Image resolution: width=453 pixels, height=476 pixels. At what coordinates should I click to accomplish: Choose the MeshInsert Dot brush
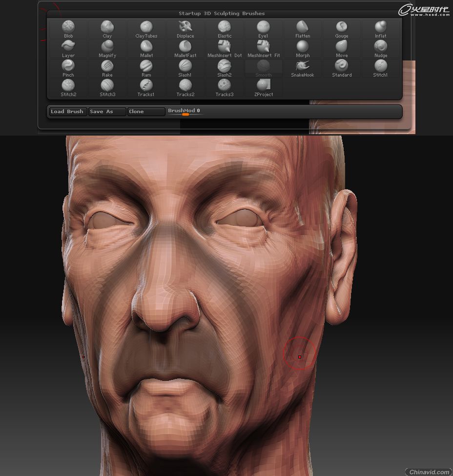225,47
